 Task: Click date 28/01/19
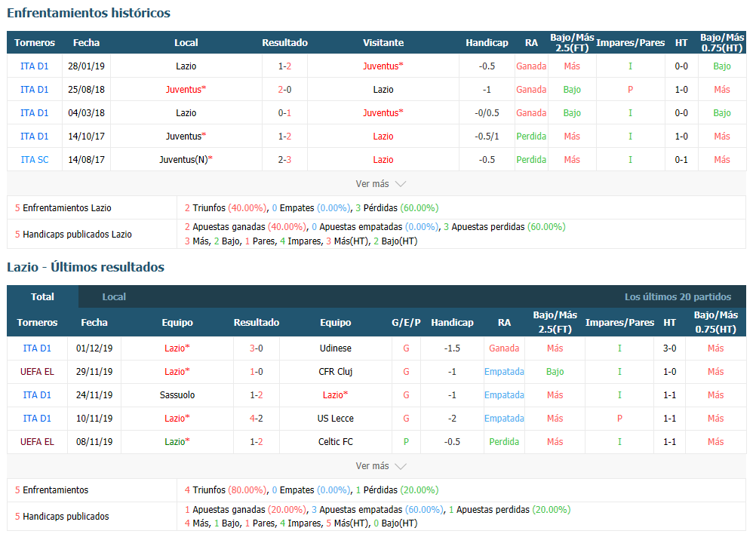click(86, 66)
